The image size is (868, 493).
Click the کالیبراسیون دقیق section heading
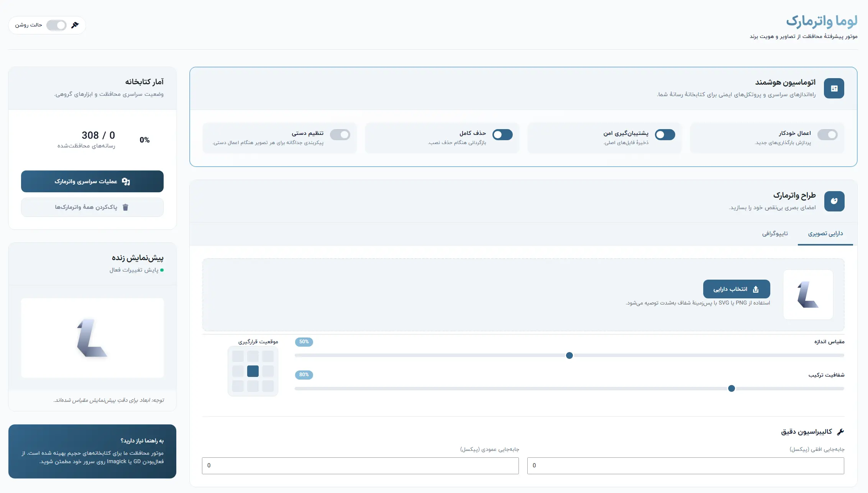tap(807, 432)
